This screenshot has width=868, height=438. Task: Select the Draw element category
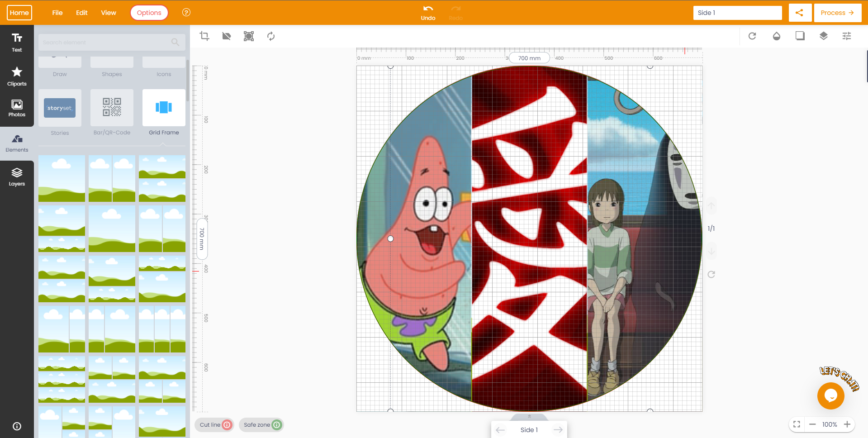tap(60, 67)
